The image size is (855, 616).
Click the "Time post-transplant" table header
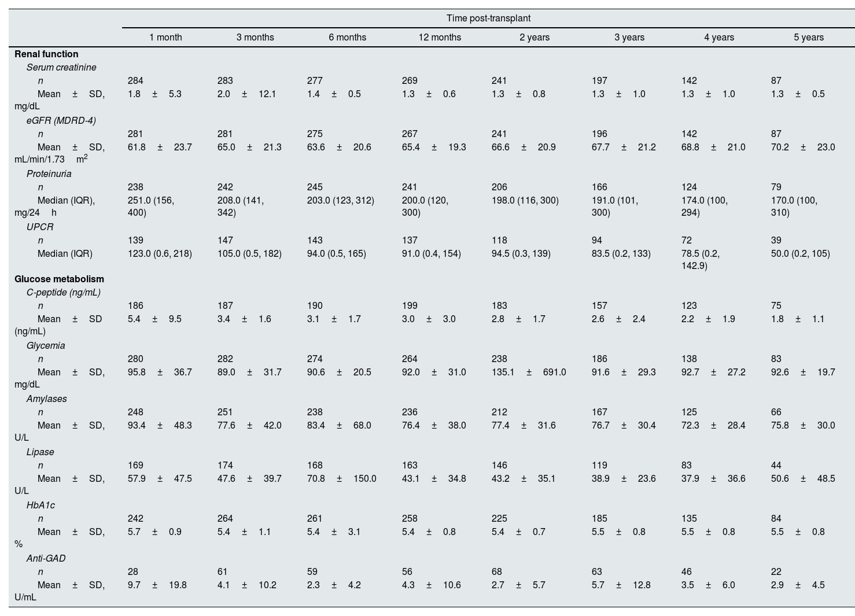point(488,19)
